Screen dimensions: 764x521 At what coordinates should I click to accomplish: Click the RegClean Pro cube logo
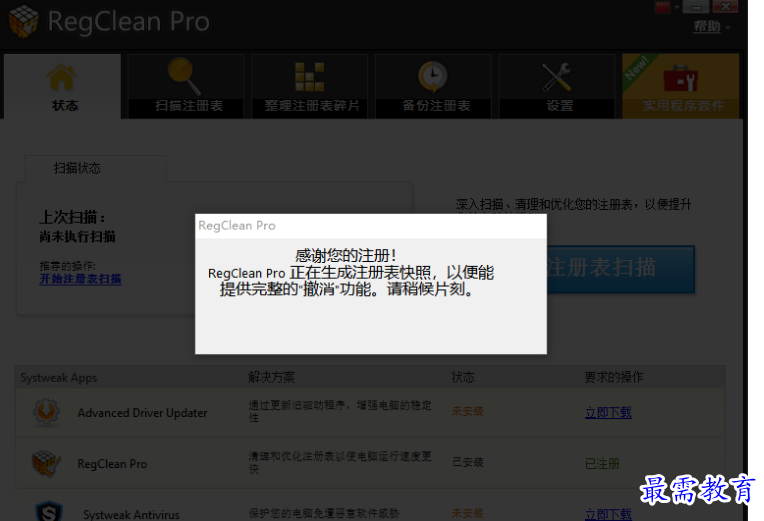pyautogui.click(x=23, y=21)
